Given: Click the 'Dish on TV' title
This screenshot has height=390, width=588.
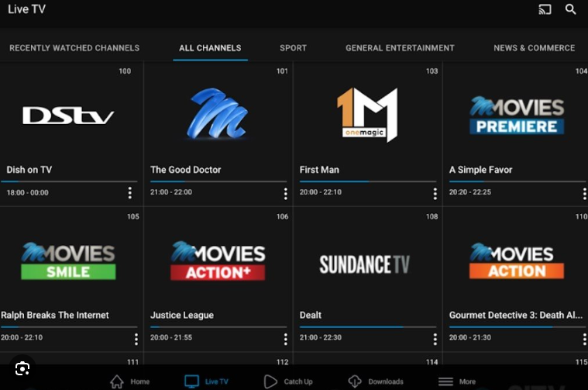Looking at the screenshot, I should [29, 170].
